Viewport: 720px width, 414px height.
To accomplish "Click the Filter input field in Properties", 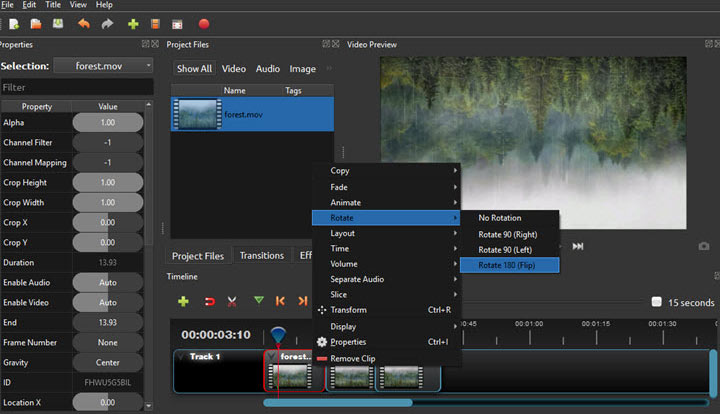I will point(76,88).
